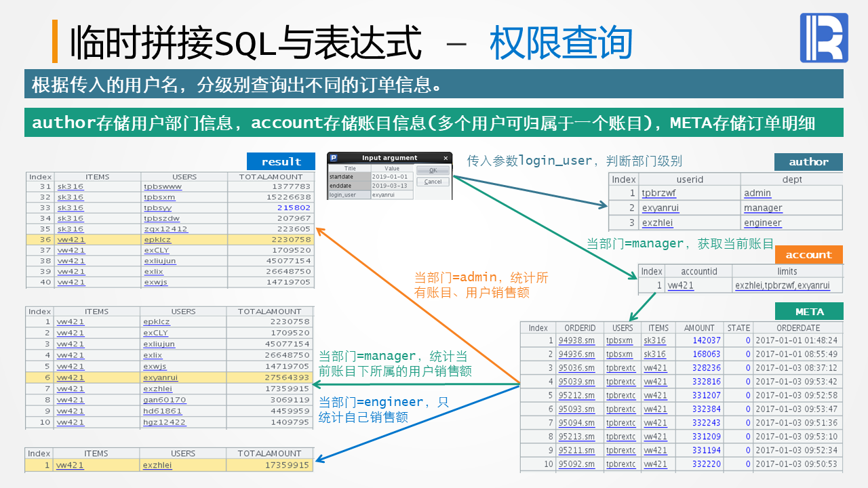The width and height of the screenshot is (868, 488).
Task: Click the blue R logo icon
Action: pos(824,38)
